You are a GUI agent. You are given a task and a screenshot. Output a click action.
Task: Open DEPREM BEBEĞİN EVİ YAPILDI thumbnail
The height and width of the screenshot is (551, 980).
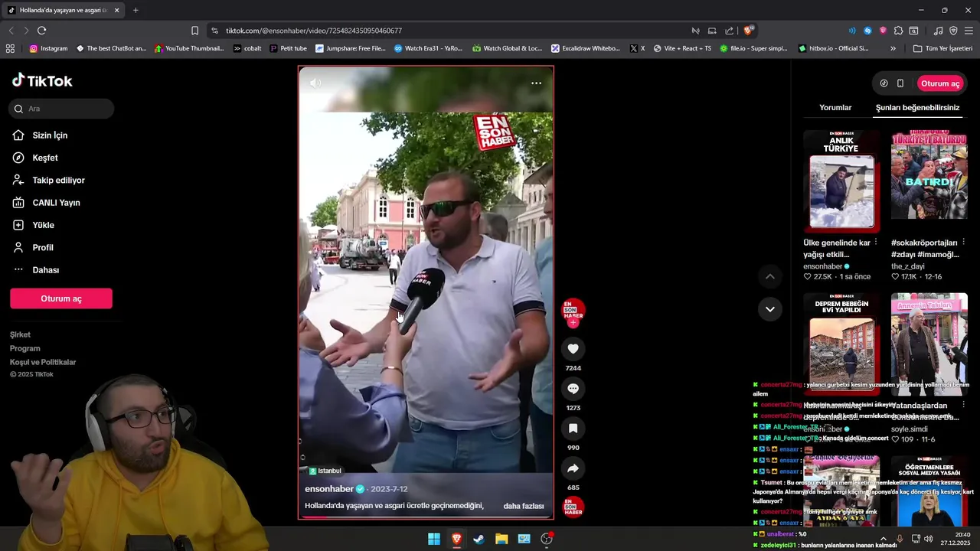pos(841,344)
